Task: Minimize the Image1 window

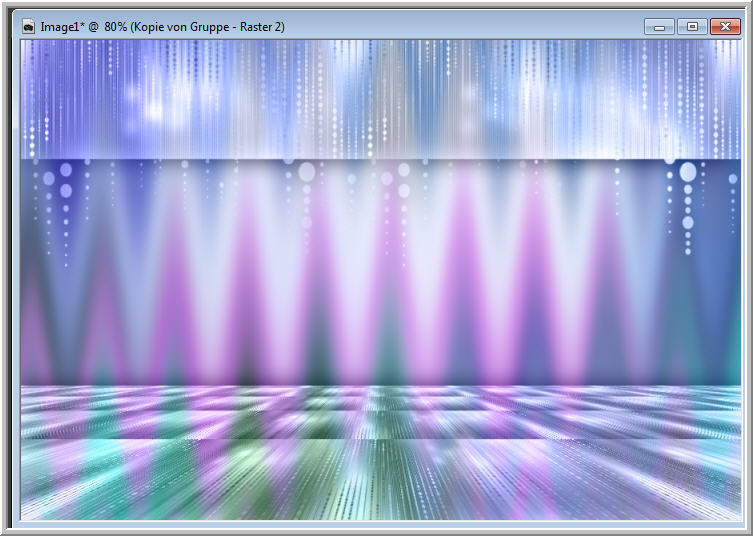Action: click(x=659, y=27)
